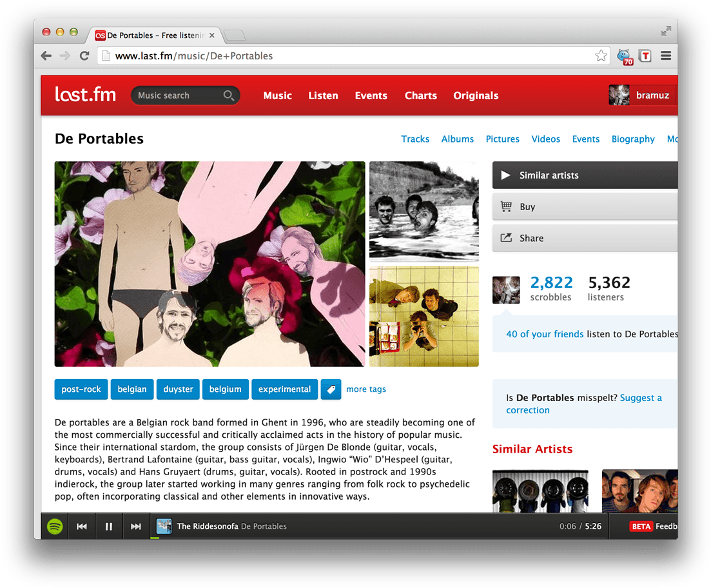Go to the Biography tab
Image resolution: width=711 pixels, height=588 pixels.
pyautogui.click(x=633, y=139)
